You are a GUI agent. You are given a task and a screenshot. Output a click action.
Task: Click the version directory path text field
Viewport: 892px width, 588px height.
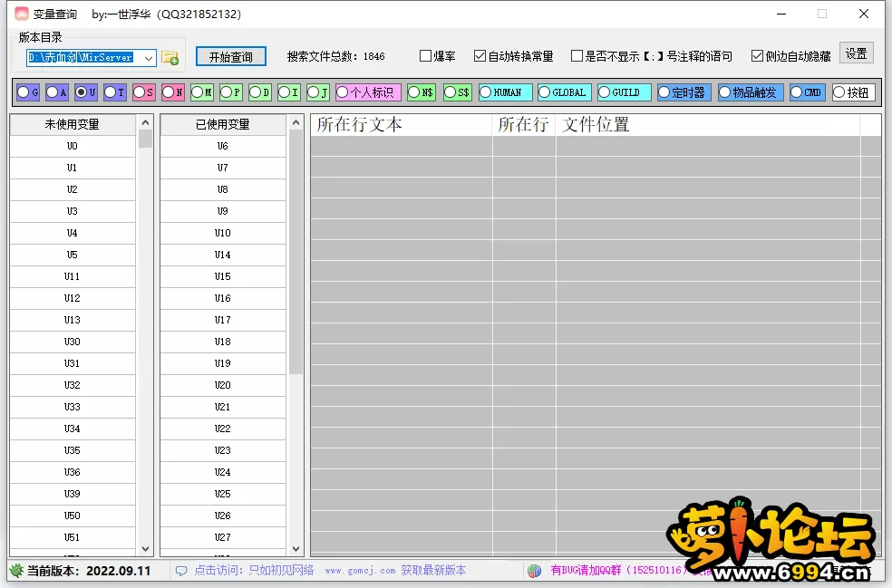(83, 57)
